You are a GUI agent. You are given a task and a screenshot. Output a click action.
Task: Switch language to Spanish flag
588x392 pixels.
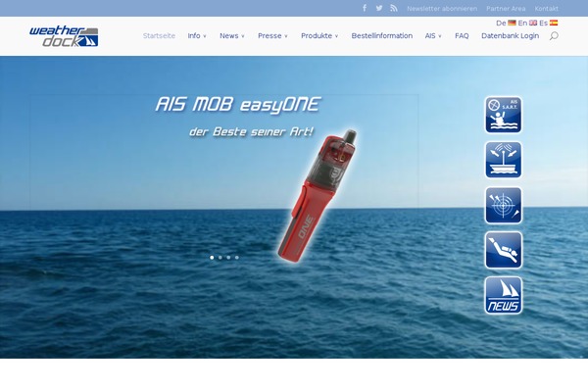tap(554, 23)
